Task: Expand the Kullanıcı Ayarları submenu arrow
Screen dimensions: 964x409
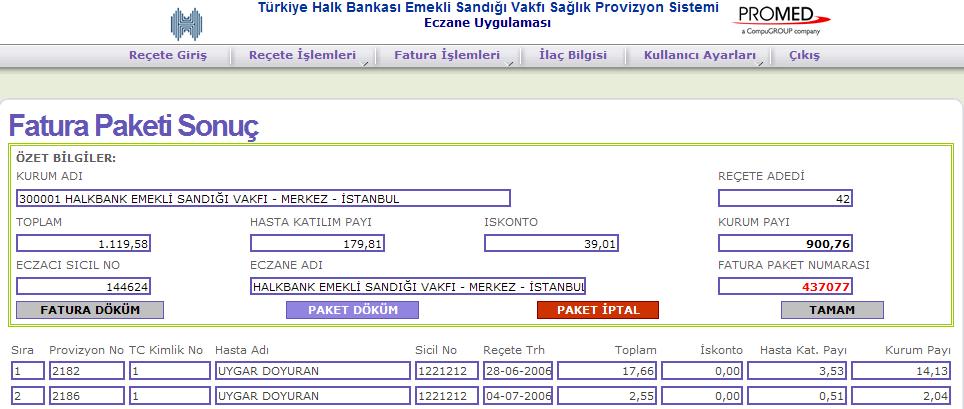Action: (x=761, y=62)
